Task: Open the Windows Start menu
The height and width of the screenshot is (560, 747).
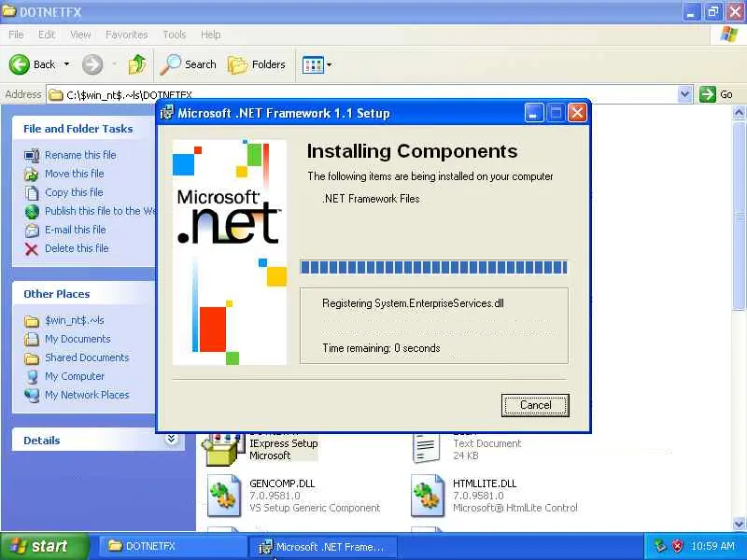Action: click(44, 546)
